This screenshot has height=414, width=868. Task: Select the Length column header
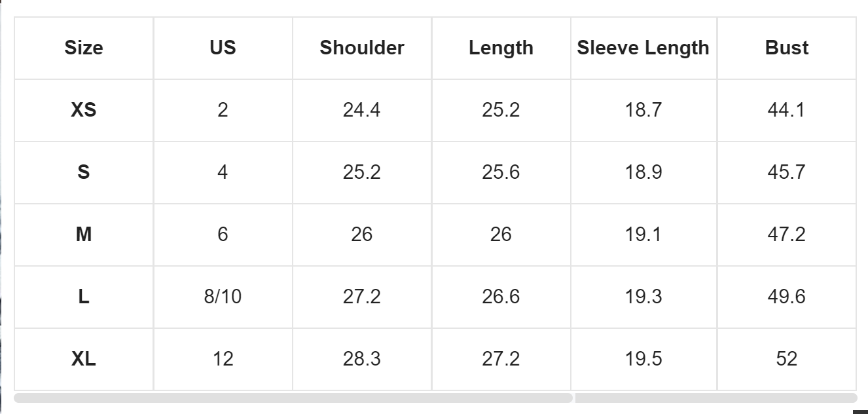tap(501, 48)
